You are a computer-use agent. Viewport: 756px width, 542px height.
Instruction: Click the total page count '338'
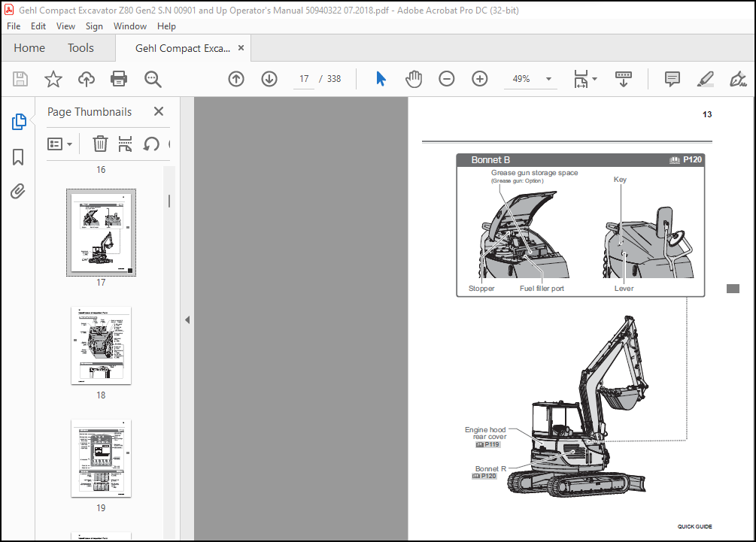tap(334, 78)
